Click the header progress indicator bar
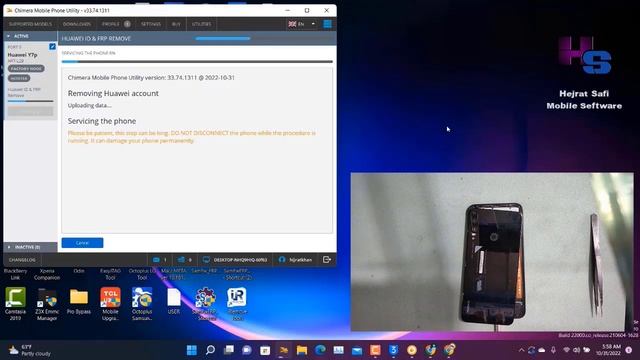The image size is (640, 360). (x=223, y=38)
